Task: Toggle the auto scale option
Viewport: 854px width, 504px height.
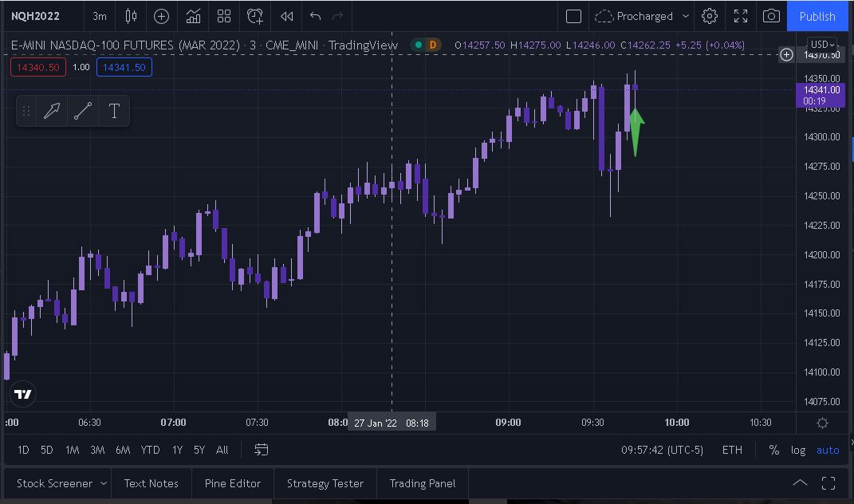Action: (x=828, y=450)
